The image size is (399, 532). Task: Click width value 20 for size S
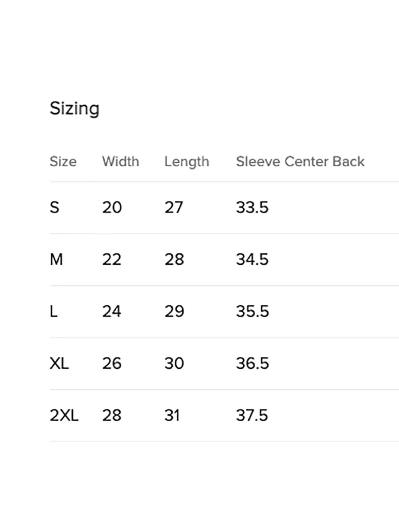[x=112, y=207]
